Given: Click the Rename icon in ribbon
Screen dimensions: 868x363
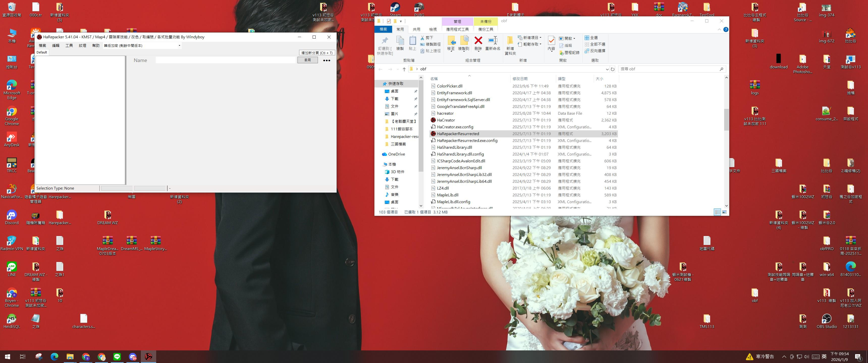Looking at the screenshot, I should [x=492, y=41].
